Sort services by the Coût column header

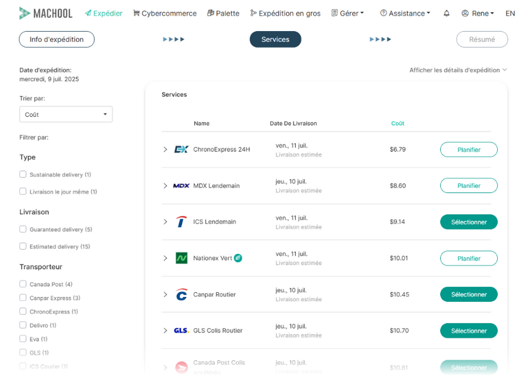pos(397,123)
